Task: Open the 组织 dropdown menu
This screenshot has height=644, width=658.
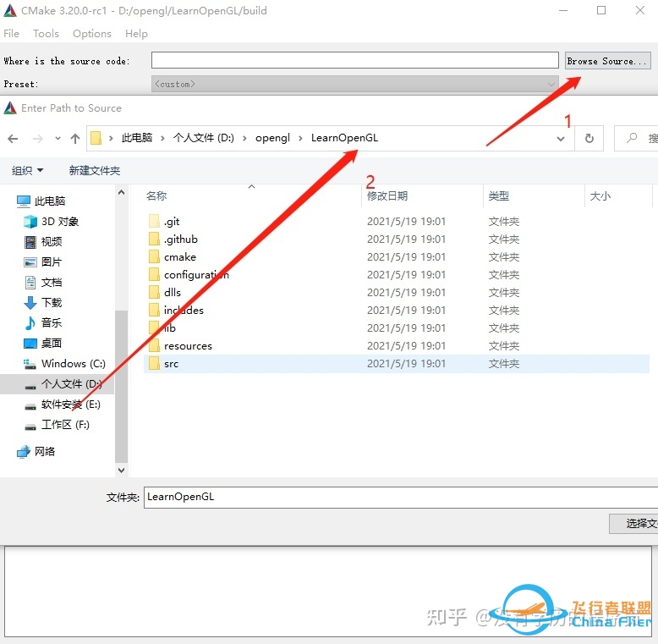Action: (27, 170)
